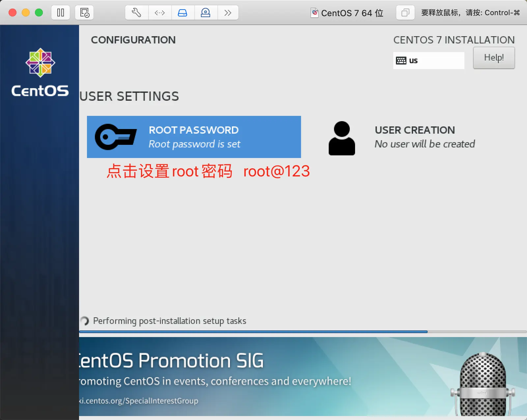Minimize the VM window with yellow button
The height and width of the screenshot is (420, 527).
click(26, 13)
